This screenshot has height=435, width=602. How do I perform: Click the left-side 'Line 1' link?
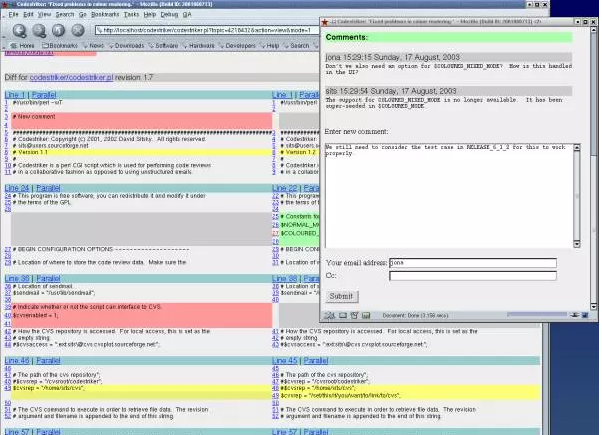tap(15, 94)
